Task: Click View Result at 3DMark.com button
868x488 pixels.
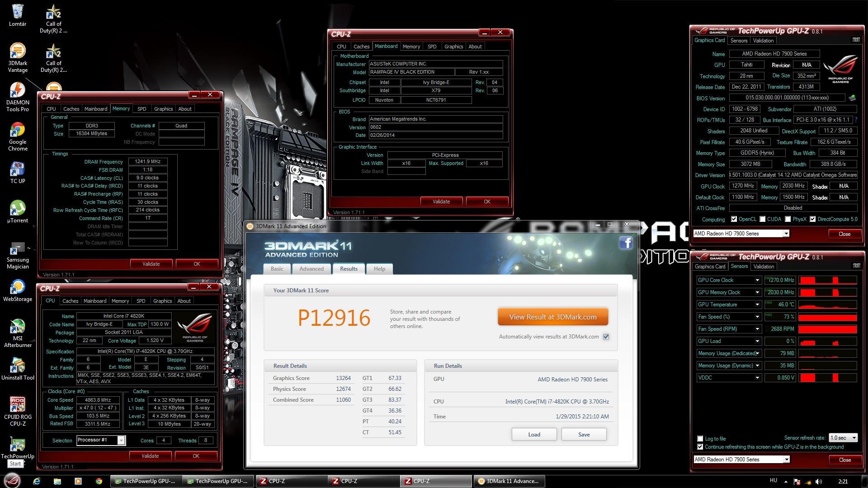Action: (552, 317)
